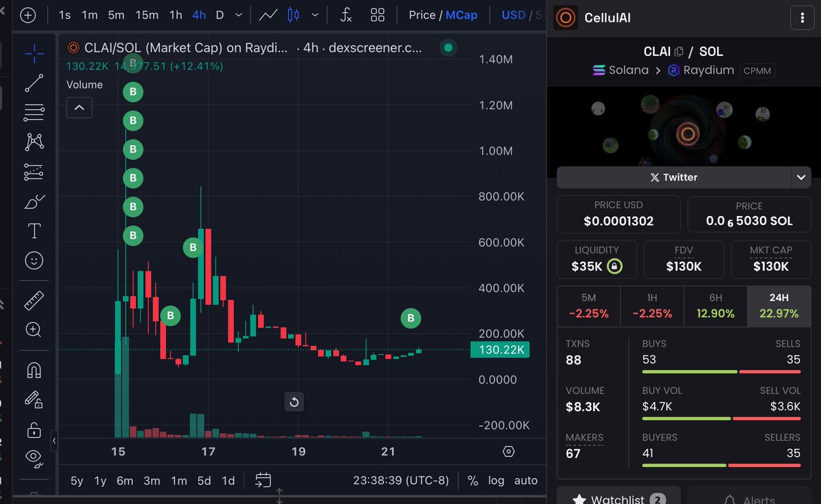821x504 pixels.
Task: Open go to date calendar icon
Action: tap(263, 481)
